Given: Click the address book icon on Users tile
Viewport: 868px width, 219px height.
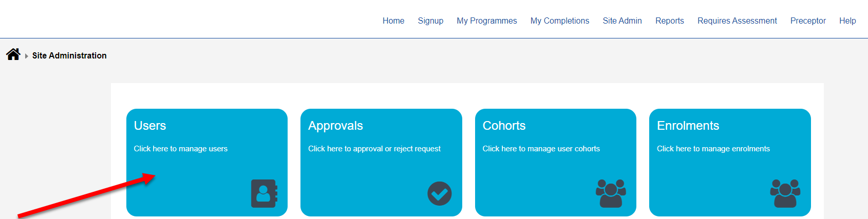Looking at the screenshot, I should pos(264,193).
